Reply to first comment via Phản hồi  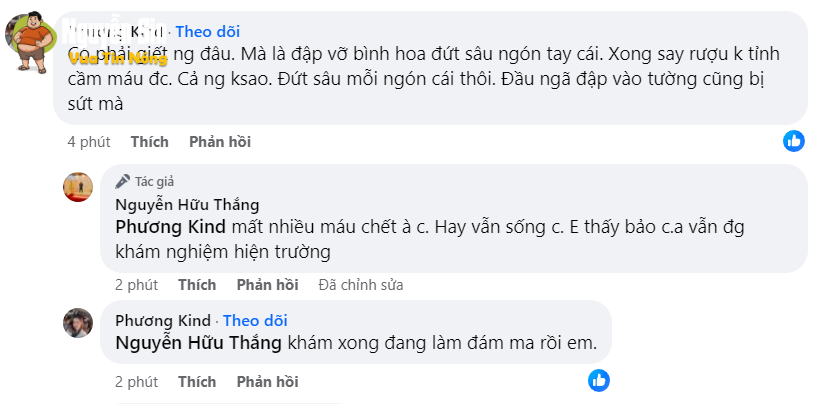[219, 142]
